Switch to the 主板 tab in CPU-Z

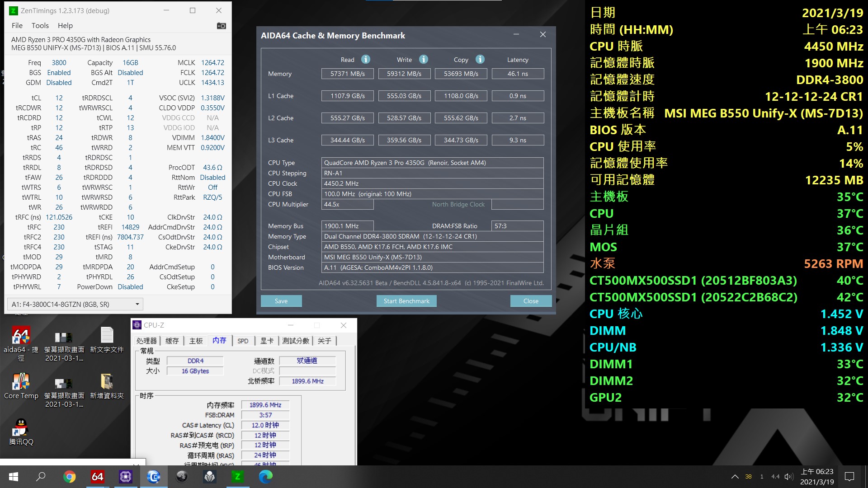[196, 341]
